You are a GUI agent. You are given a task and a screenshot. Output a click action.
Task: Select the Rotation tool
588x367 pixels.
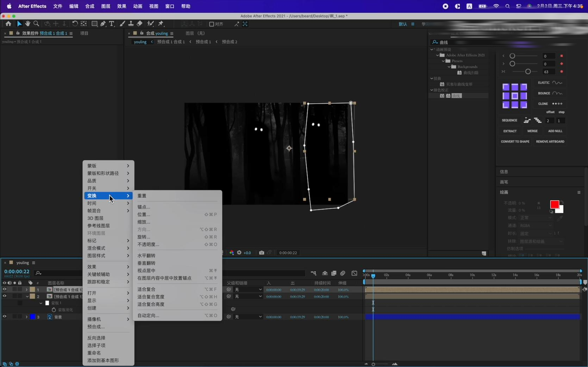[x=75, y=24]
